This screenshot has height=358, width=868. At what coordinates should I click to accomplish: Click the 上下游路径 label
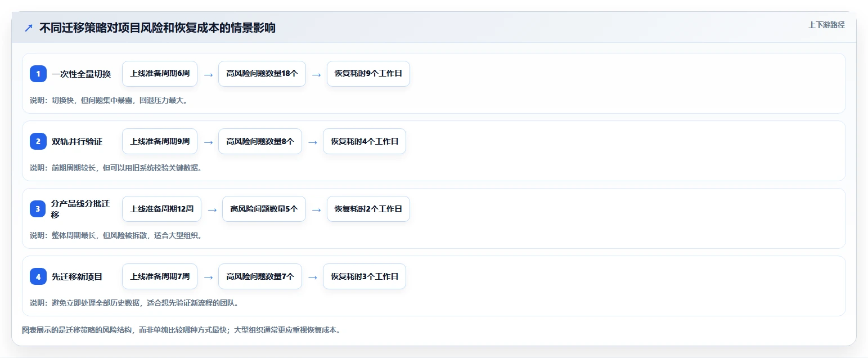[826, 25]
